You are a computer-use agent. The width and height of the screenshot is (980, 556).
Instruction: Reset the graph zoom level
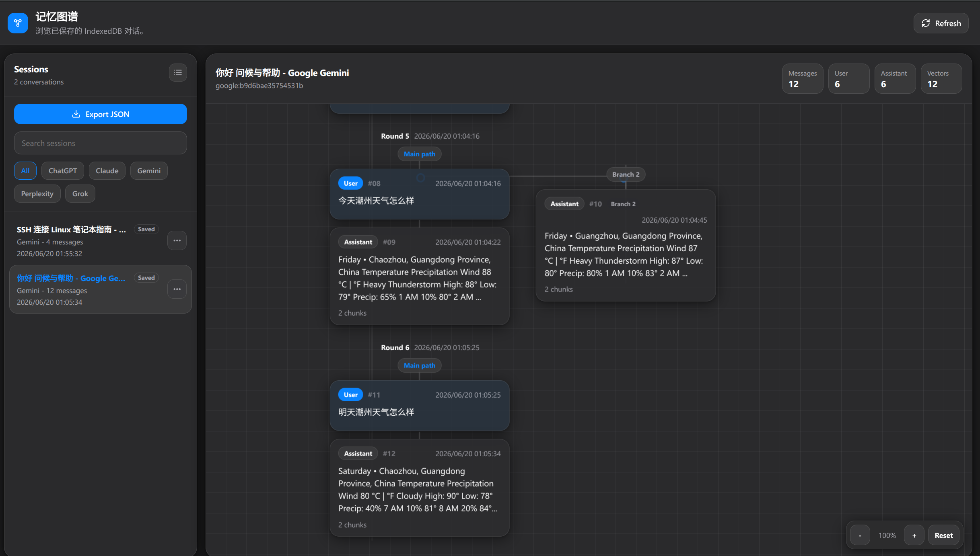pyautogui.click(x=943, y=535)
